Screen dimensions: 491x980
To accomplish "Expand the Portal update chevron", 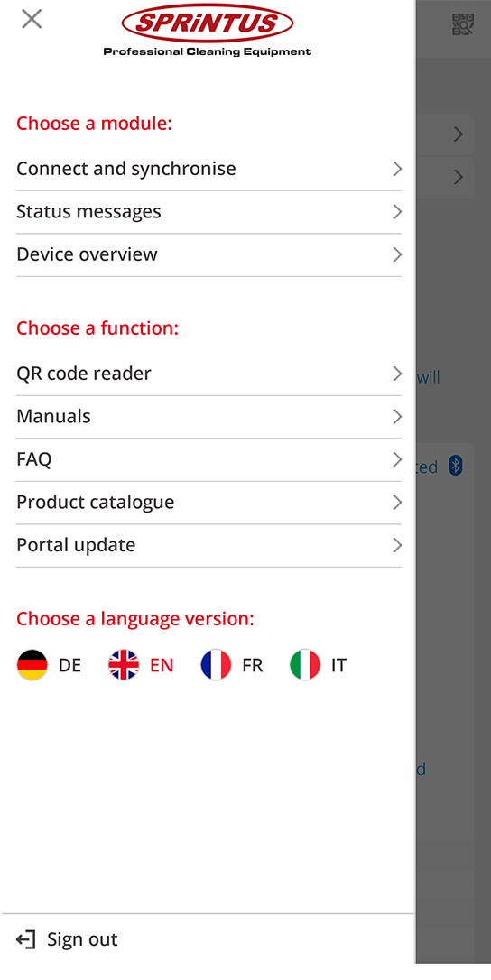I will click(397, 545).
